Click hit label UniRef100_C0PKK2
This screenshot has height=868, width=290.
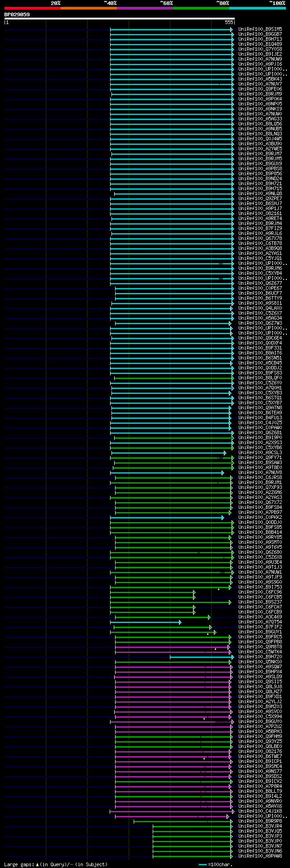(x=260, y=518)
